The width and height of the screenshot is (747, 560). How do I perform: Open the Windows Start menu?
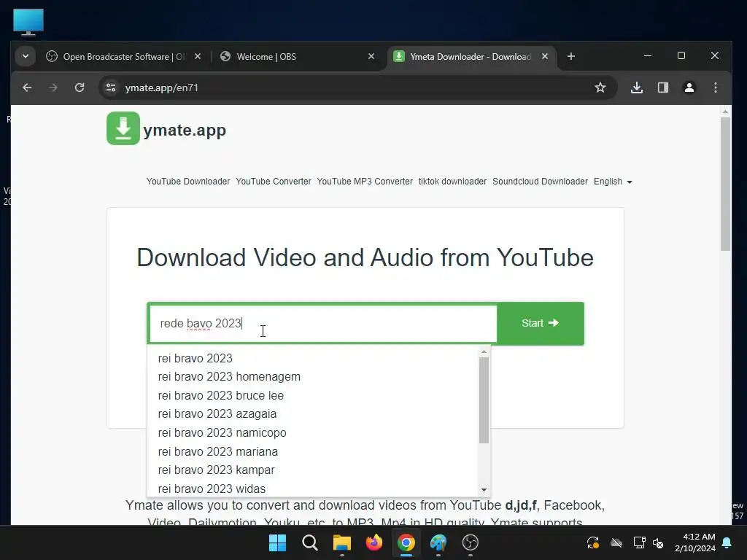pos(278,542)
